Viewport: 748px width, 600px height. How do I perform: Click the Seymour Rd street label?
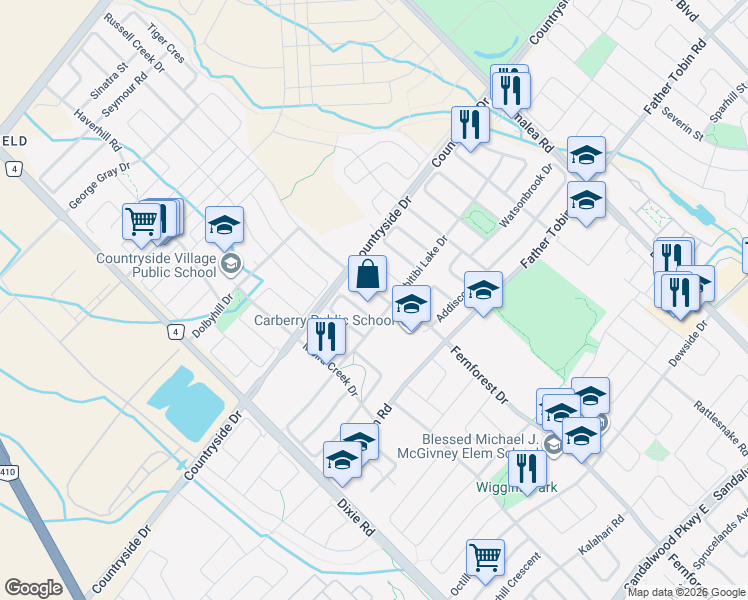tap(125, 94)
